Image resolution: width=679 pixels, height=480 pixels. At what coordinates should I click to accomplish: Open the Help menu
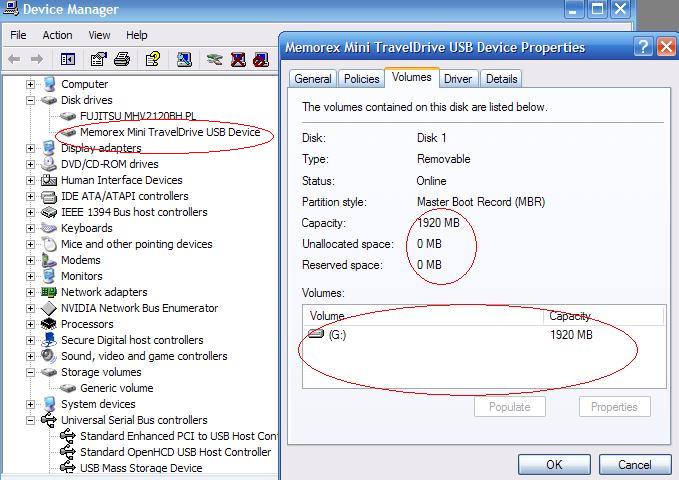pos(137,35)
